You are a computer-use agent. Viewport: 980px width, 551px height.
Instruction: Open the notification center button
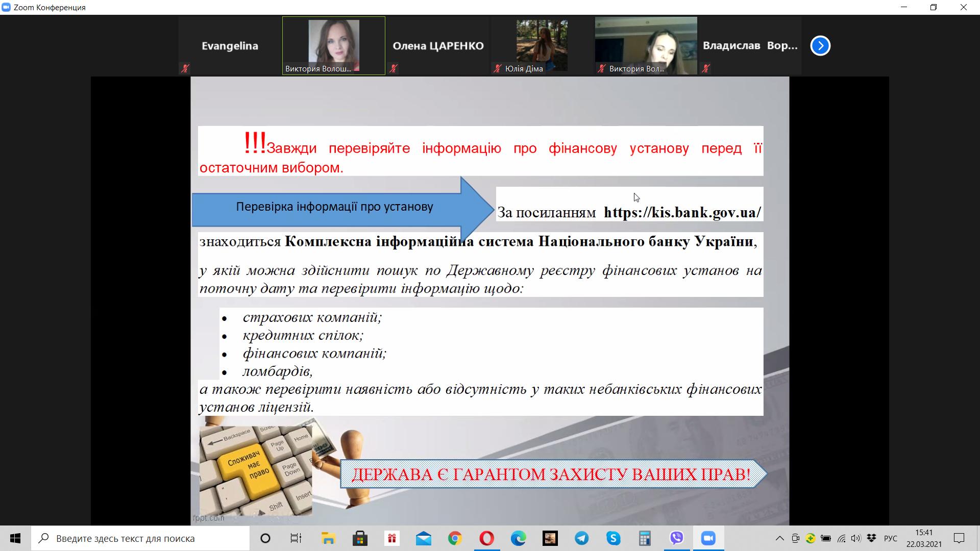959,538
